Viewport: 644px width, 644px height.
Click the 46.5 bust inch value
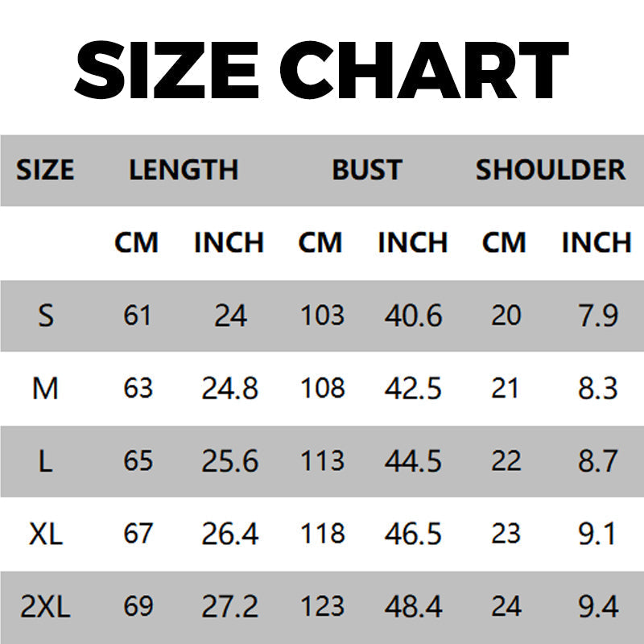tap(413, 534)
